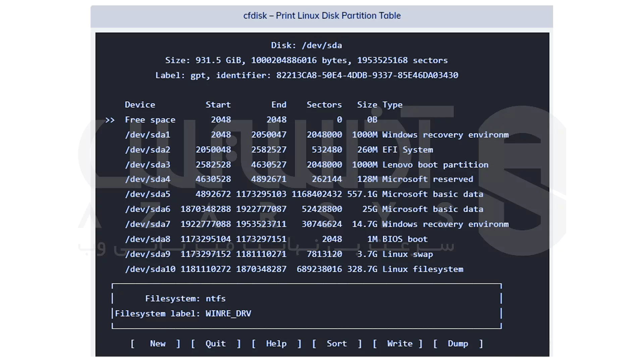
Task: Select the /dev/sda9 partition row
Action: [x=279, y=254]
